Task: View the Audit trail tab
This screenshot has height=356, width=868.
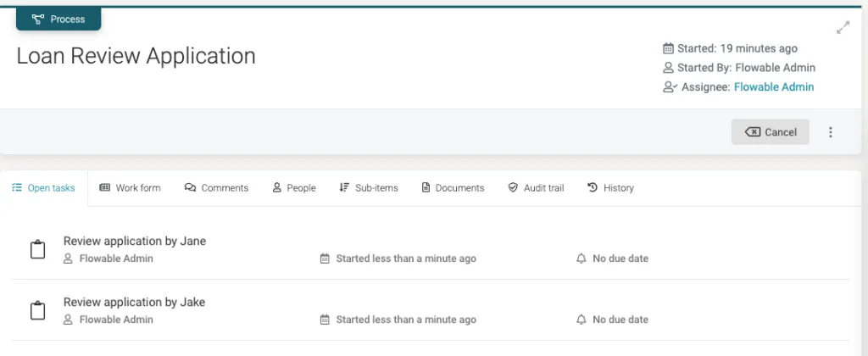Action: pos(536,187)
